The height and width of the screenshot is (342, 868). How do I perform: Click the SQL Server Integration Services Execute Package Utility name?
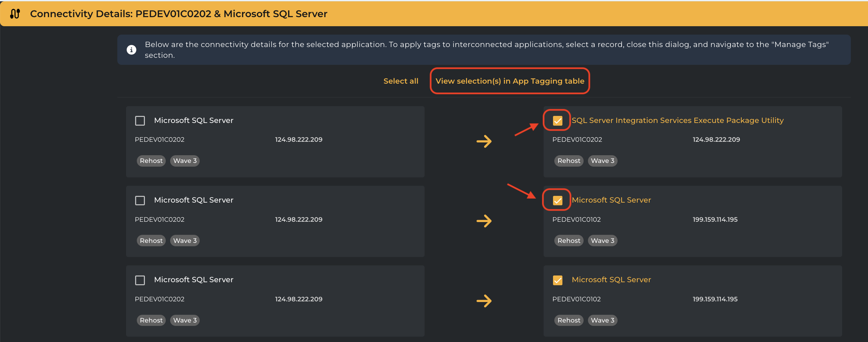click(x=677, y=121)
